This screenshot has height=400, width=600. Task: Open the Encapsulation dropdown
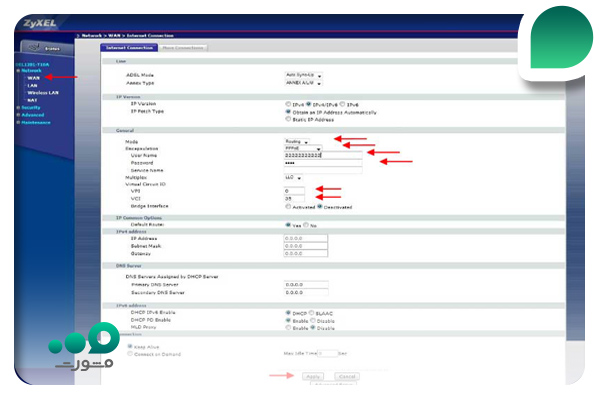coord(303,148)
